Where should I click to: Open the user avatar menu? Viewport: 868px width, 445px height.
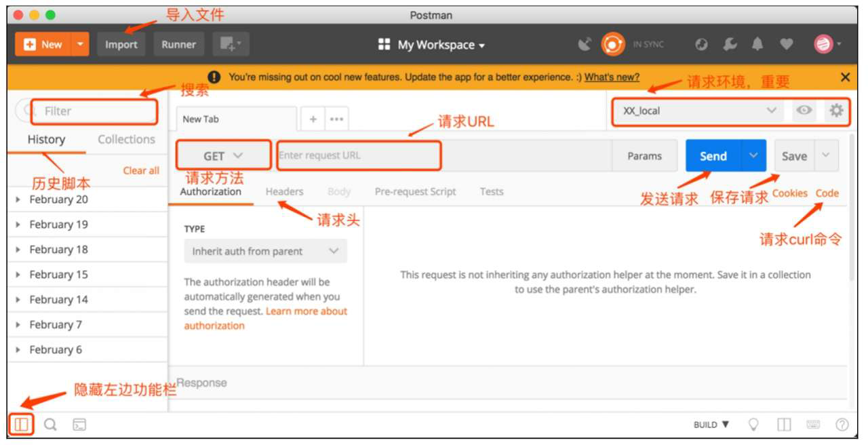click(x=827, y=45)
